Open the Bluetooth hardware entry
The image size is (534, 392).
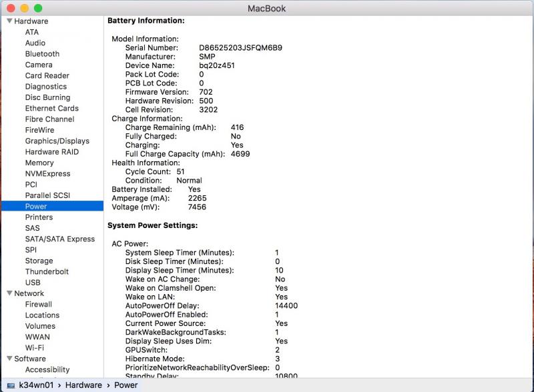click(42, 54)
